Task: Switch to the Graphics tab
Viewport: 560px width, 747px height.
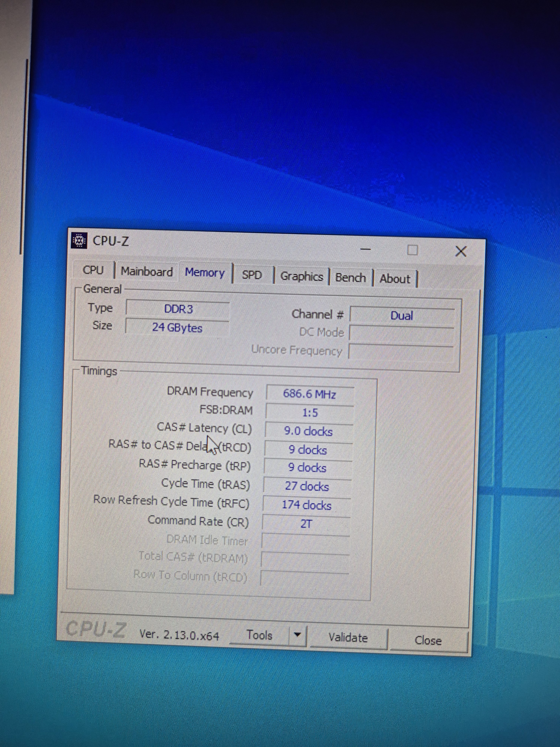Action: (x=302, y=276)
